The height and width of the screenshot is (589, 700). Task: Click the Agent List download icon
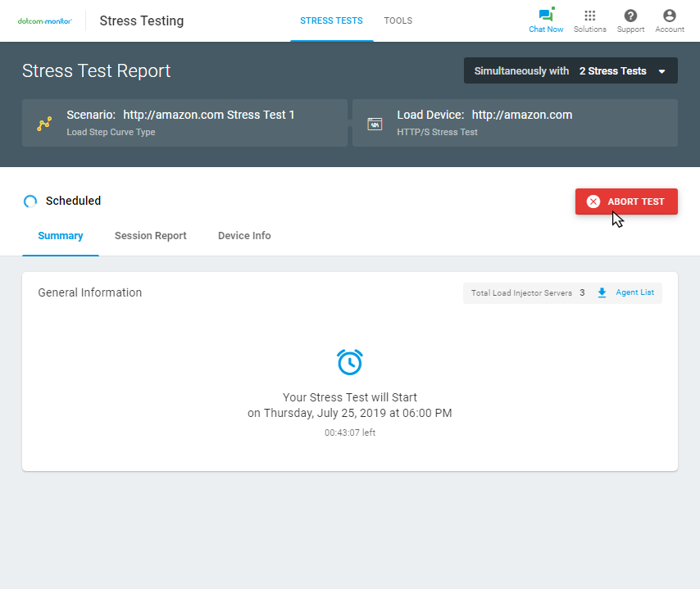602,292
